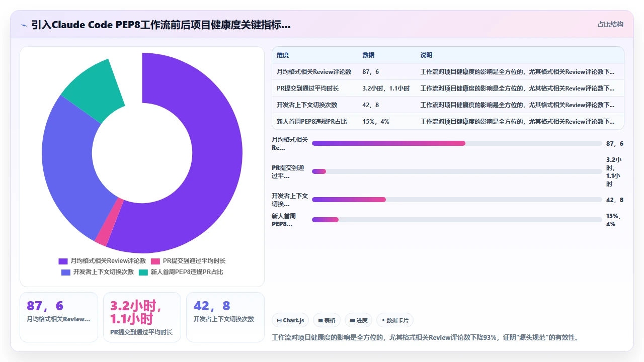Click table cell value 15%，4%

(x=375, y=122)
